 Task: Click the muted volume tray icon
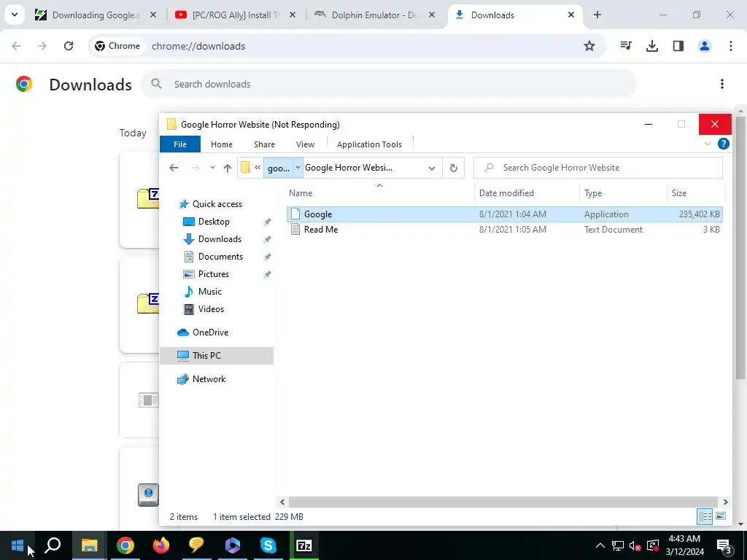635,545
